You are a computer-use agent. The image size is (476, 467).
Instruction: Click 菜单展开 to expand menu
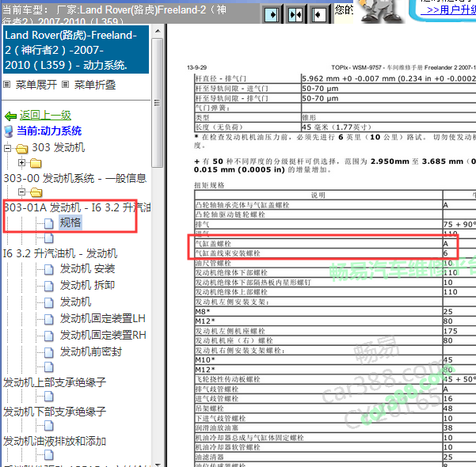(x=36, y=85)
